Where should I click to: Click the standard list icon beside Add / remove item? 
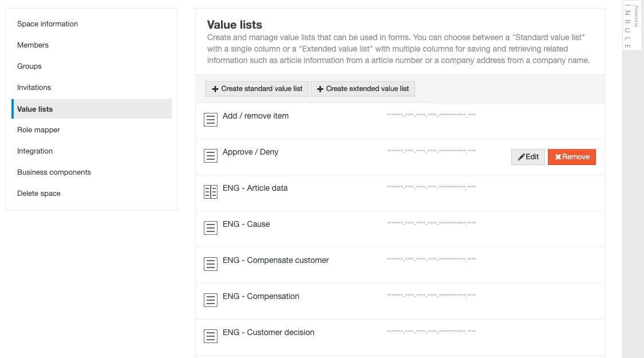click(211, 119)
